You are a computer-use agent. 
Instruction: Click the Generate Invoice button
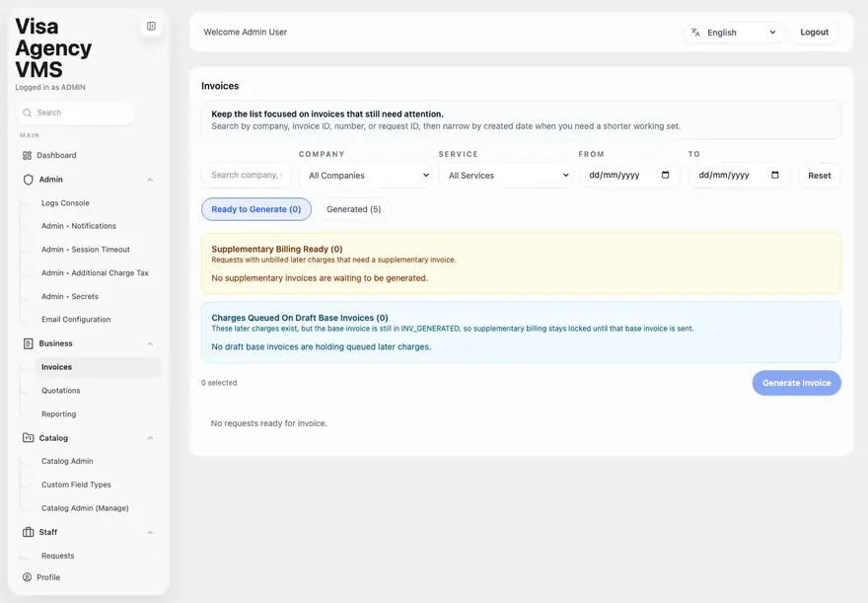coord(797,383)
